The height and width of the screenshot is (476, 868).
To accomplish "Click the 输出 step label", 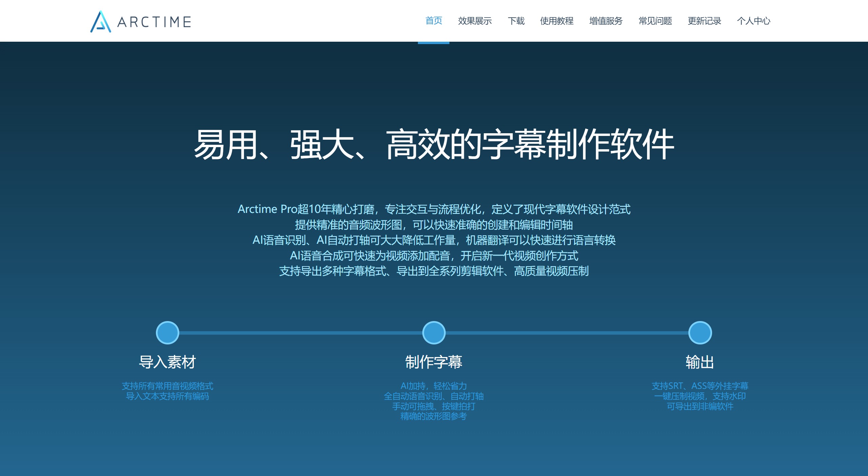I will pos(700,362).
